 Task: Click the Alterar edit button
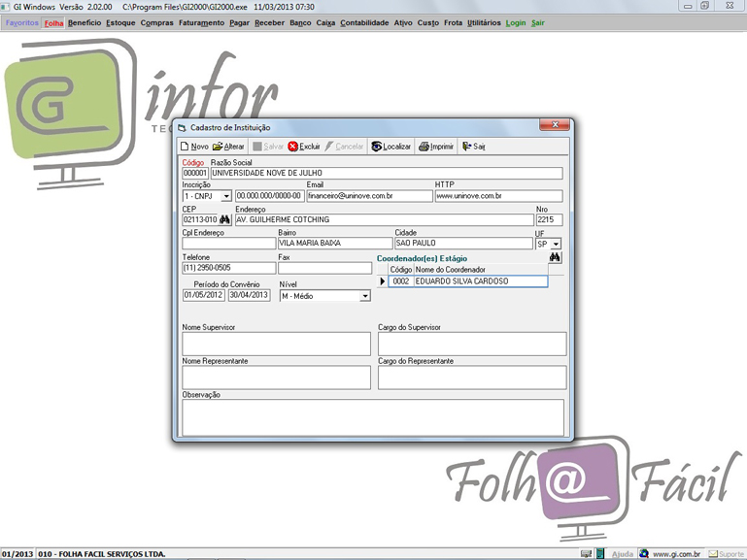228,147
